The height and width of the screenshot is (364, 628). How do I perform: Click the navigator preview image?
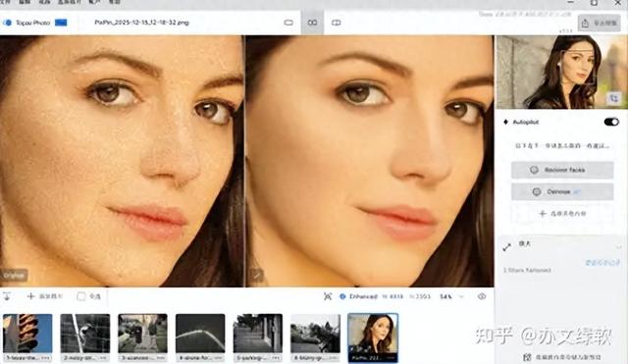click(561, 72)
